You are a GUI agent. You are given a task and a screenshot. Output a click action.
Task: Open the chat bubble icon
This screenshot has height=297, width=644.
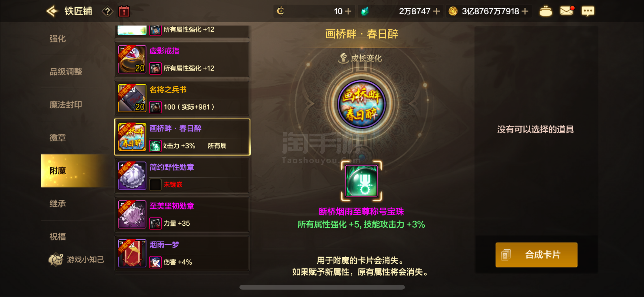tap(588, 11)
